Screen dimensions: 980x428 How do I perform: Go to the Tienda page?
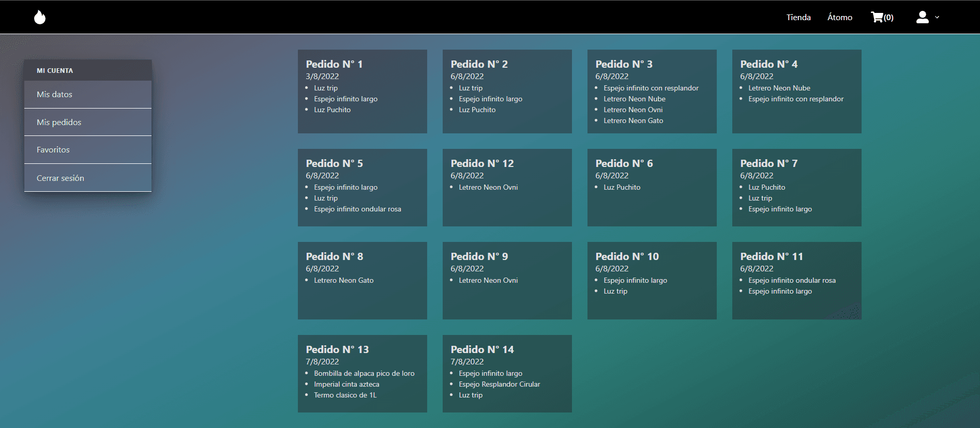[798, 17]
